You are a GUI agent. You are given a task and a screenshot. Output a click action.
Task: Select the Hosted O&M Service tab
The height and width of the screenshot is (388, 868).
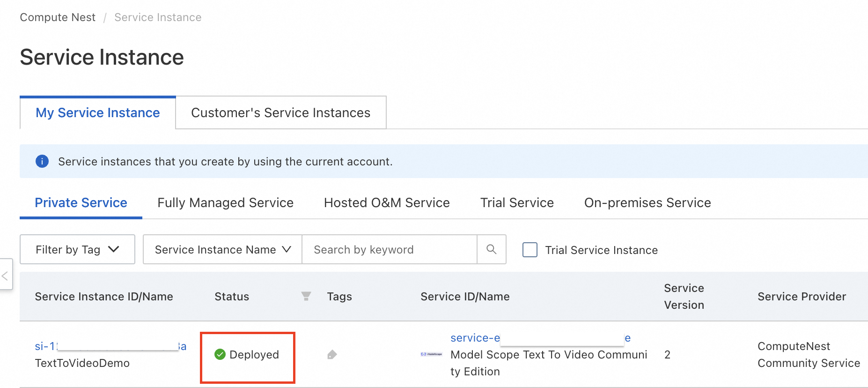coord(387,202)
